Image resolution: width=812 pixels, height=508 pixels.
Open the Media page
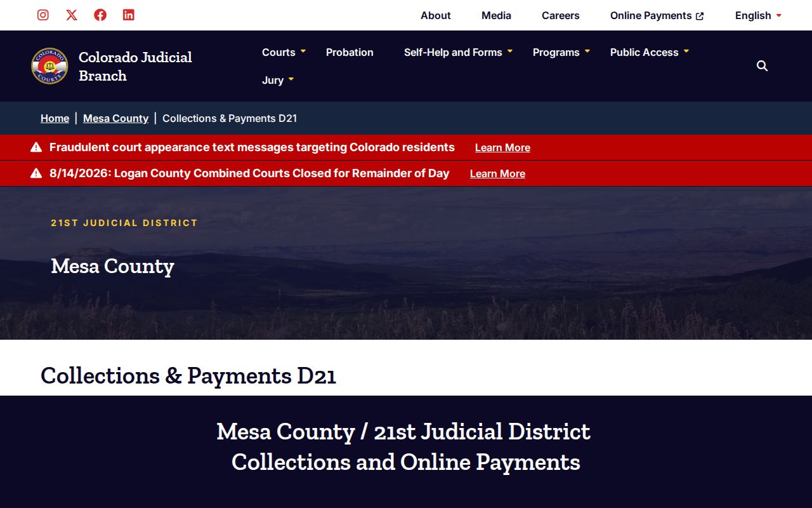496,15
